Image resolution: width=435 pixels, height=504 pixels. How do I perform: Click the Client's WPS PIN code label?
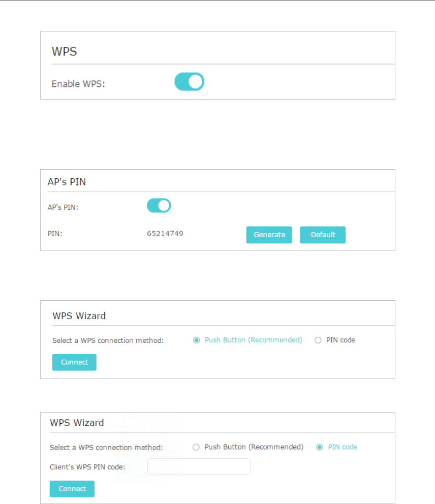(x=87, y=466)
